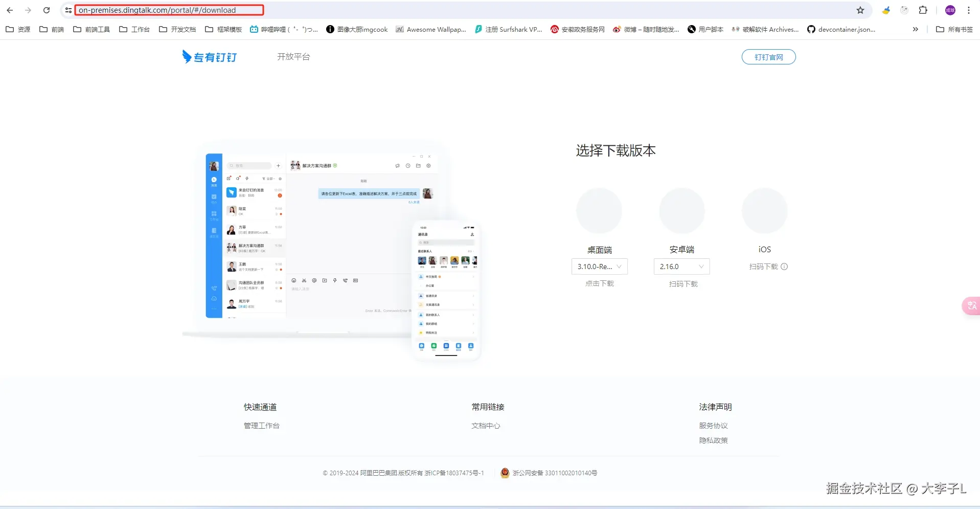Click the desktop and phone preview image
Viewport: 980px width, 509px height.
pos(331,253)
